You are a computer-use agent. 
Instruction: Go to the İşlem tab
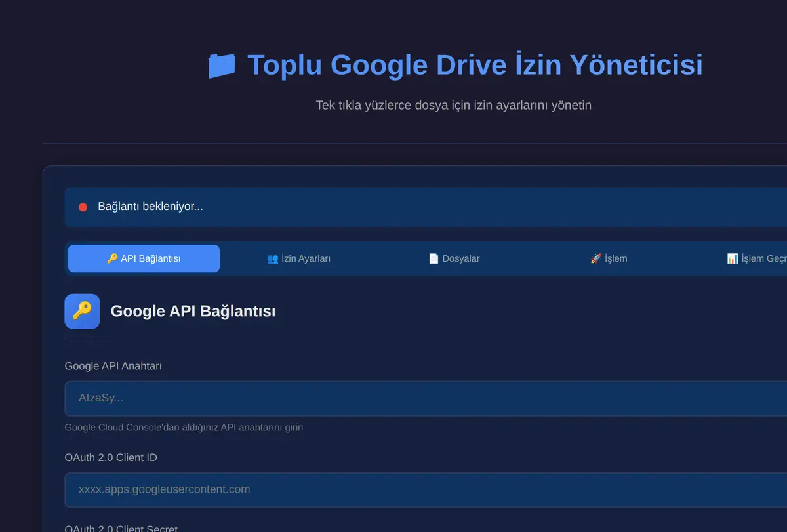click(x=609, y=258)
